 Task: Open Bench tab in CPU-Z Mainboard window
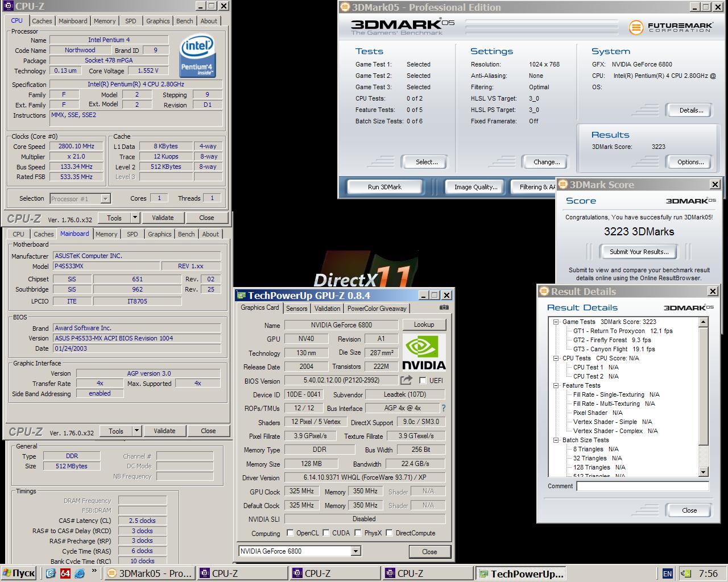(187, 234)
